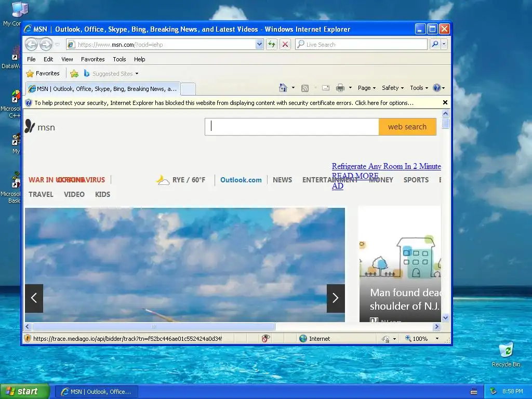Viewport: 532px width, 399px height.
Task: Open recent pages dropdown beside Forward
Action: tap(57, 45)
